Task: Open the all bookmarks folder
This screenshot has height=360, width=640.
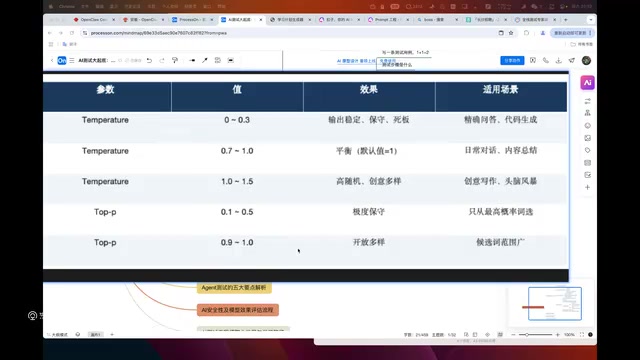Action: click(x=582, y=44)
